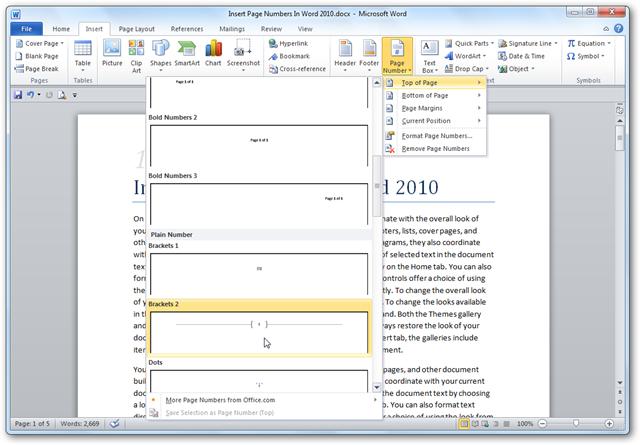Insert WordArt text

coord(465,56)
